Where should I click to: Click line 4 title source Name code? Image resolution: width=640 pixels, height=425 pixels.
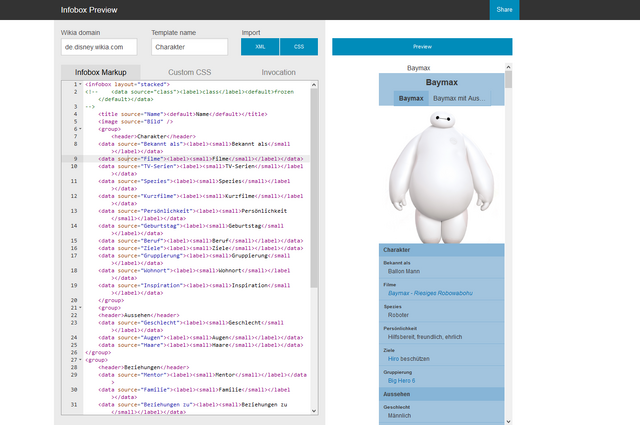point(183,114)
